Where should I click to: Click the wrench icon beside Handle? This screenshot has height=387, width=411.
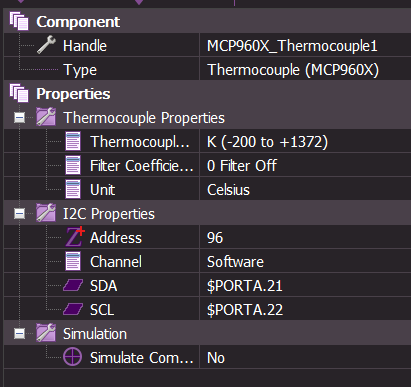pos(46,45)
